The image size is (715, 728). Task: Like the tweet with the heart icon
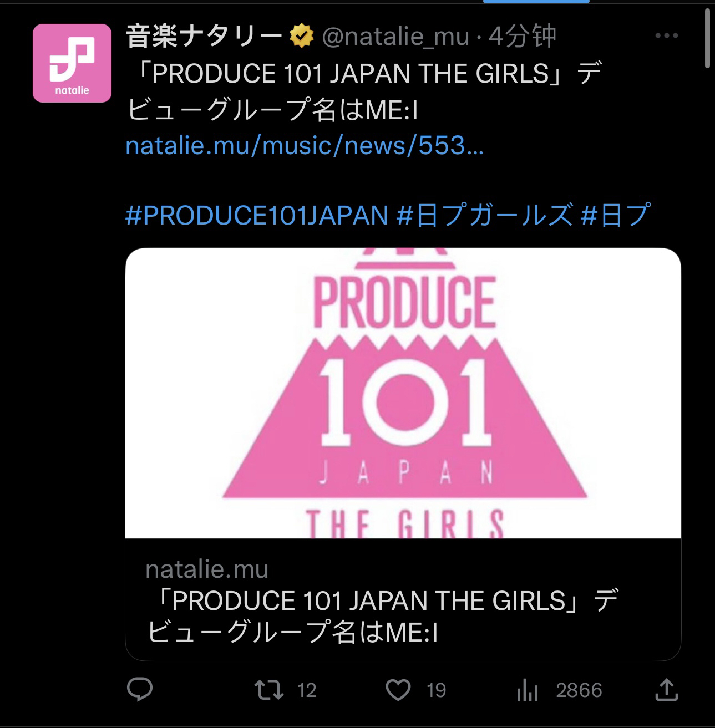398,690
